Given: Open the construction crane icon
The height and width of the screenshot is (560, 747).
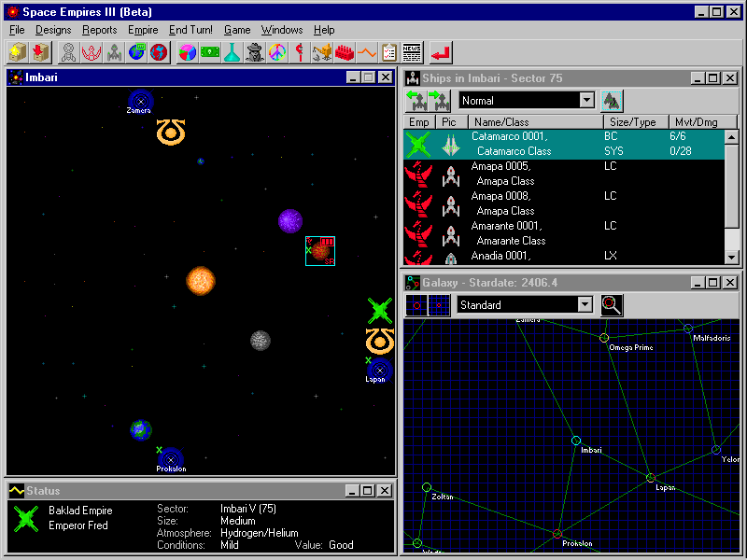Looking at the screenshot, I should pyautogui.click(x=322, y=52).
